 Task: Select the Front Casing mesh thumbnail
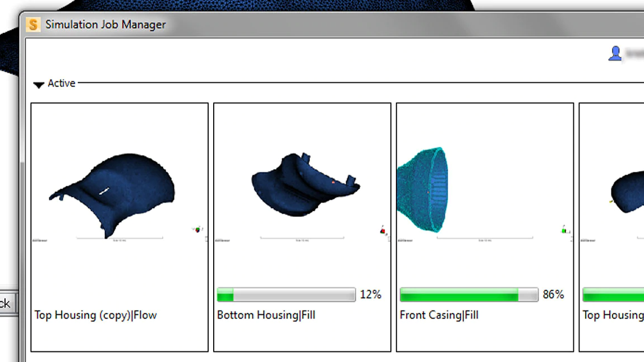click(422, 190)
